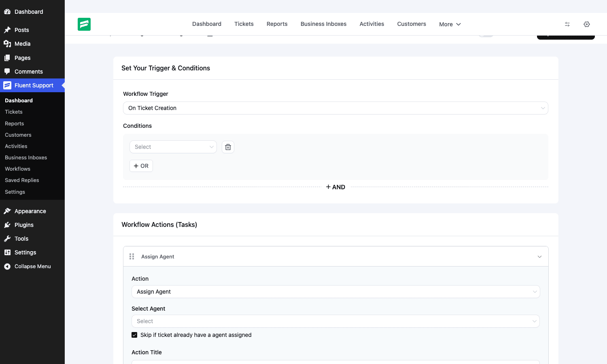
Task: Click the Collapse Menu arrow icon
Action: [7, 267]
